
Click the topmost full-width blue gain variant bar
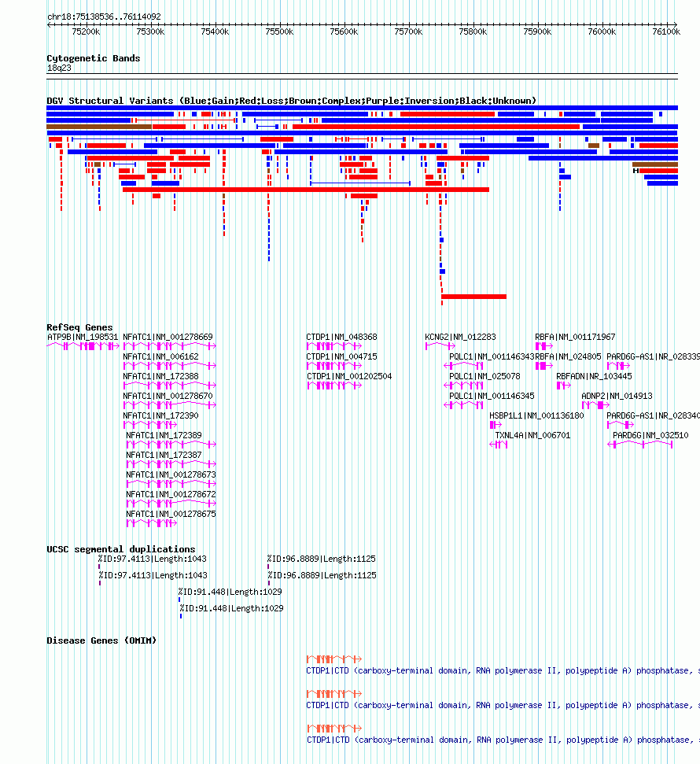click(362, 108)
